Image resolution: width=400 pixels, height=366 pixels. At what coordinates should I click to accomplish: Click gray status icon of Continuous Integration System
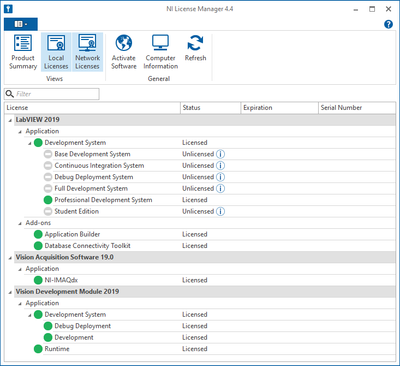(48, 165)
